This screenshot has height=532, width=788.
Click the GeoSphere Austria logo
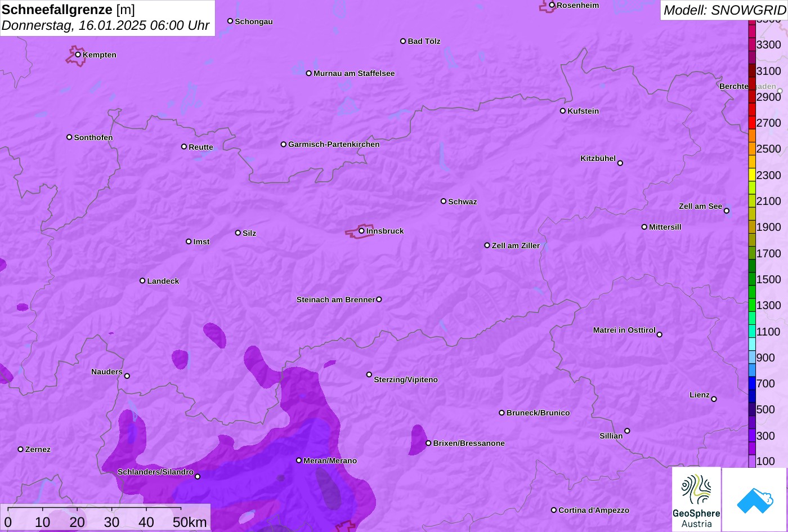click(696, 499)
